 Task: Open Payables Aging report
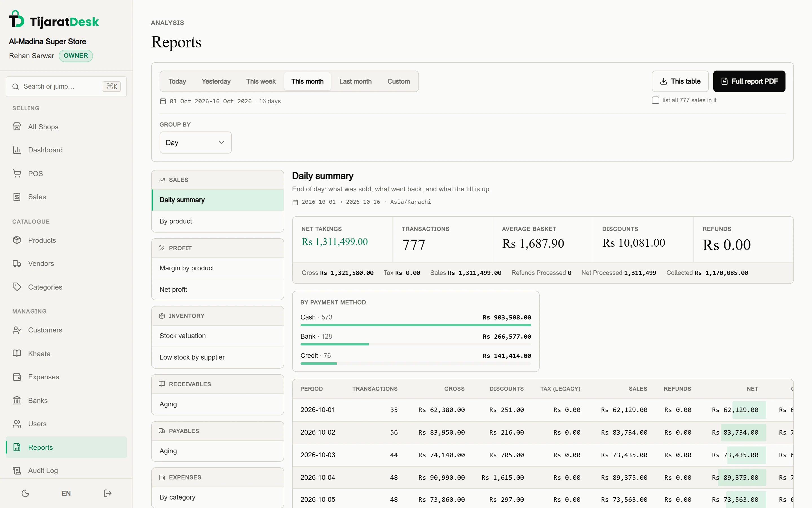click(x=218, y=451)
